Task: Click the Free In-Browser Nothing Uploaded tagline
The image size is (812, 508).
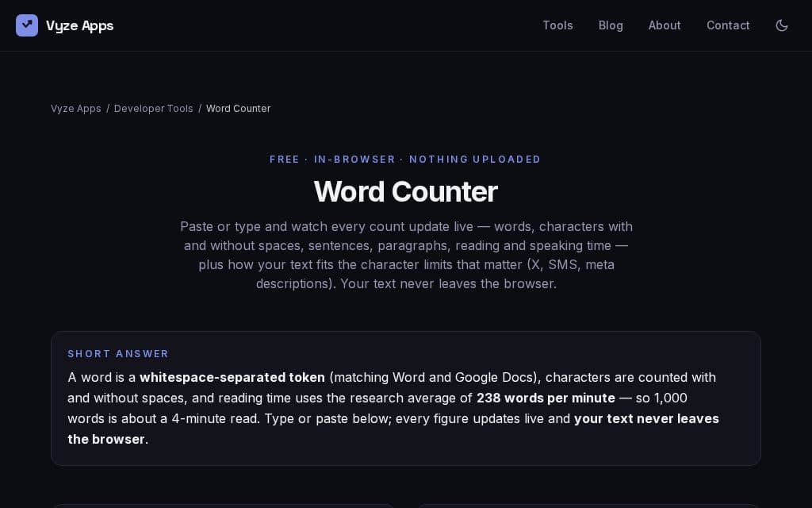Action: pyautogui.click(x=405, y=159)
